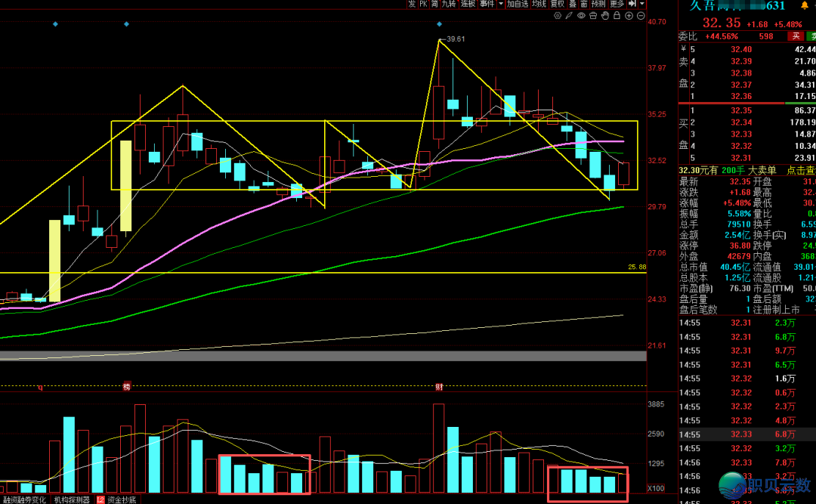
Task: Click the 14:56 trade row with 7.8万
Action: (x=747, y=462)
